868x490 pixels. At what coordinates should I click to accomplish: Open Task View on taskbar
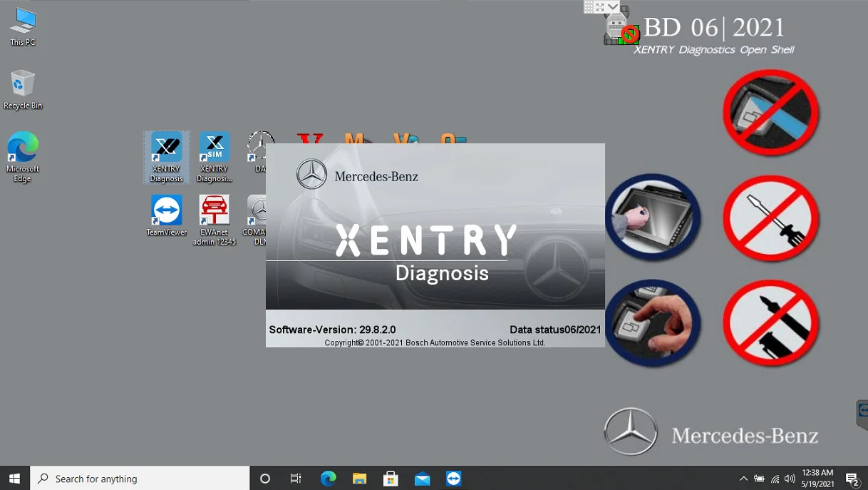(x=296, y=479)
